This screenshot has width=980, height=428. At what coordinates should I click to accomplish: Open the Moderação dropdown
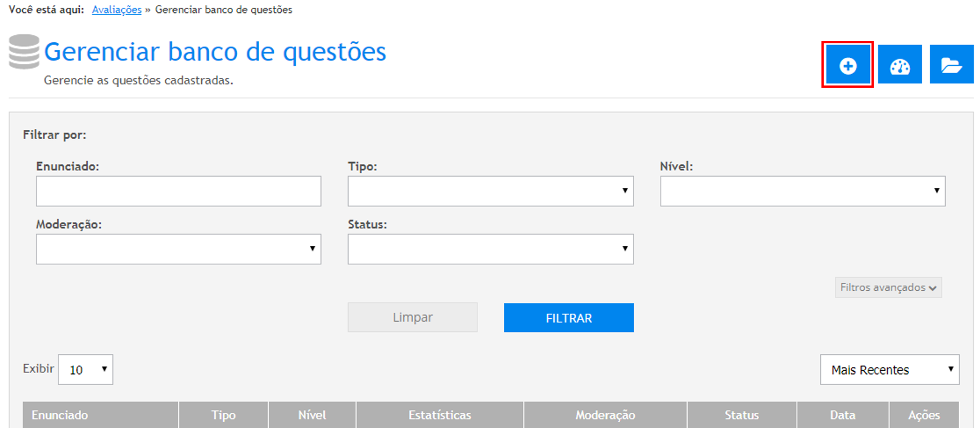point(178,249)
